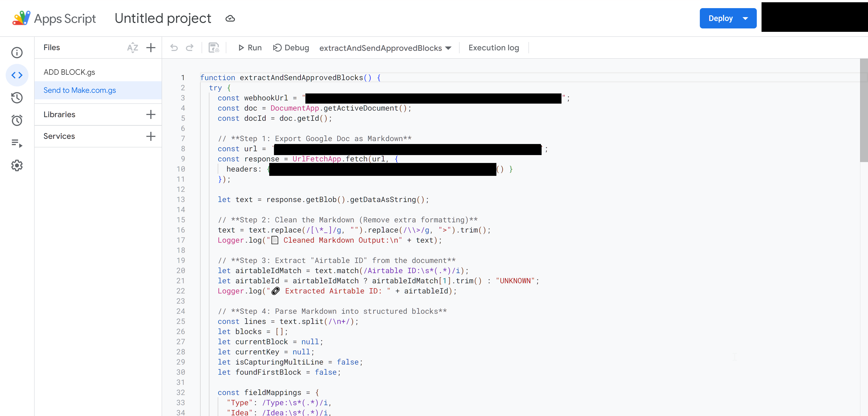Add a library with plus icon

tap(151, 114)
